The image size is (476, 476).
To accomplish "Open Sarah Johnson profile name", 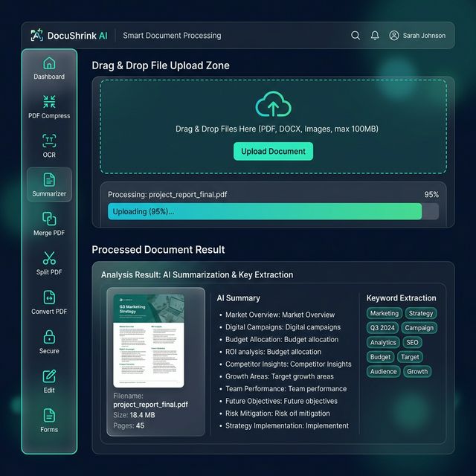I will click(x=424, y=36).
